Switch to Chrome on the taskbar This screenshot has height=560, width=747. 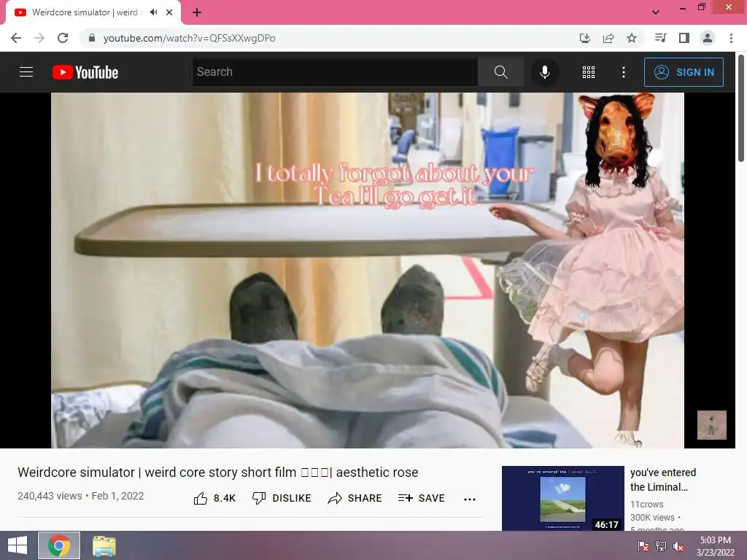(59, 545)
